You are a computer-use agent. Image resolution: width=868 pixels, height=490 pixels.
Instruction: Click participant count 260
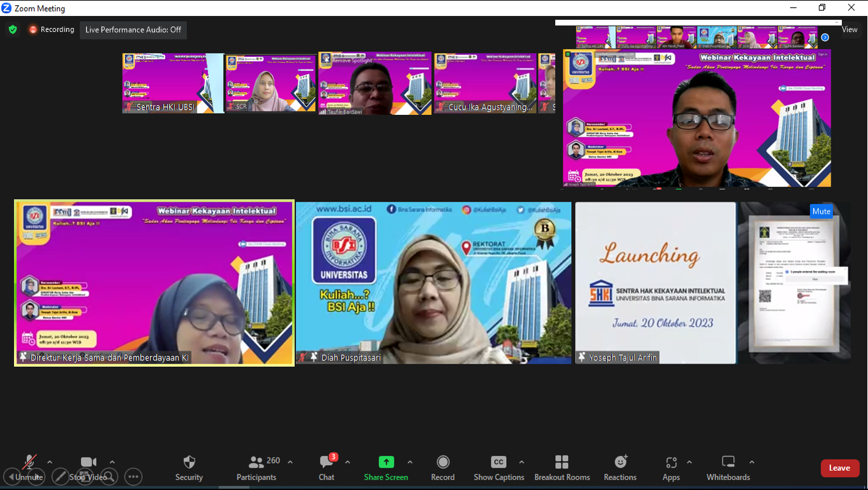tap(273, 460)
